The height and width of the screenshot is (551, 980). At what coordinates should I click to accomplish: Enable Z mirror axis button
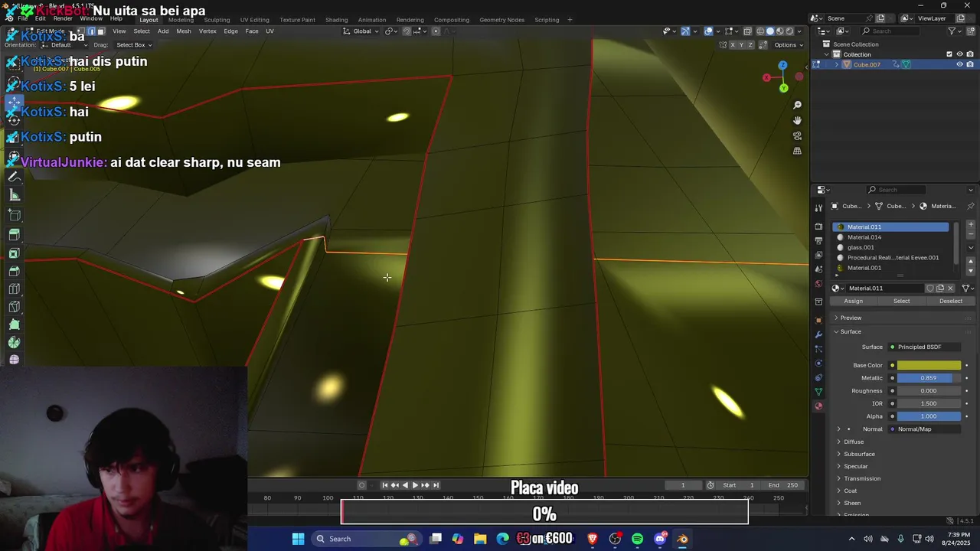tap(751, 45)
